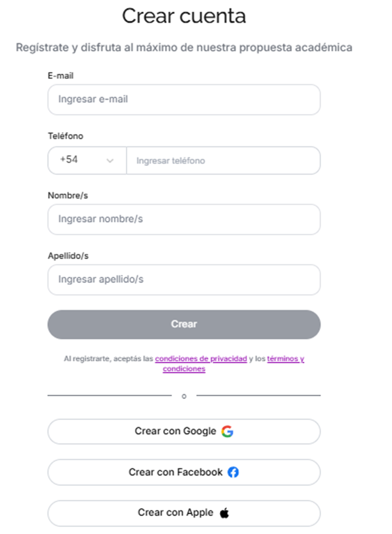
Task: Choose Crear con Facebook sign-up
Action: pyautogui.click(x=184, y=472)
